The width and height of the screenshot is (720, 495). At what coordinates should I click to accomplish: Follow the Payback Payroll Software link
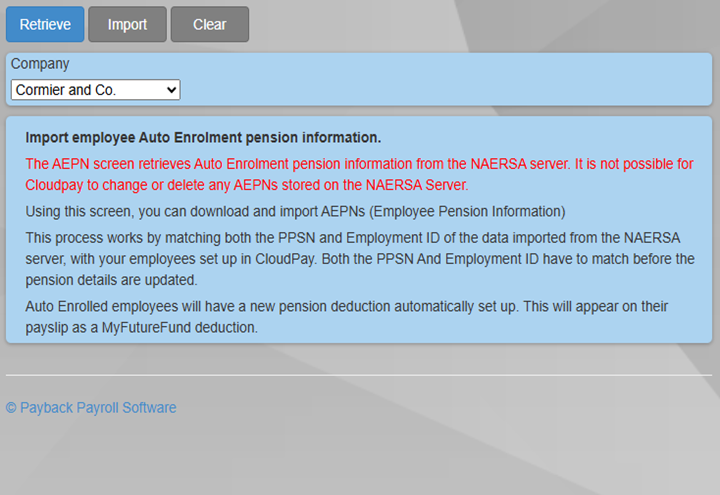click(x=98, y=408)
